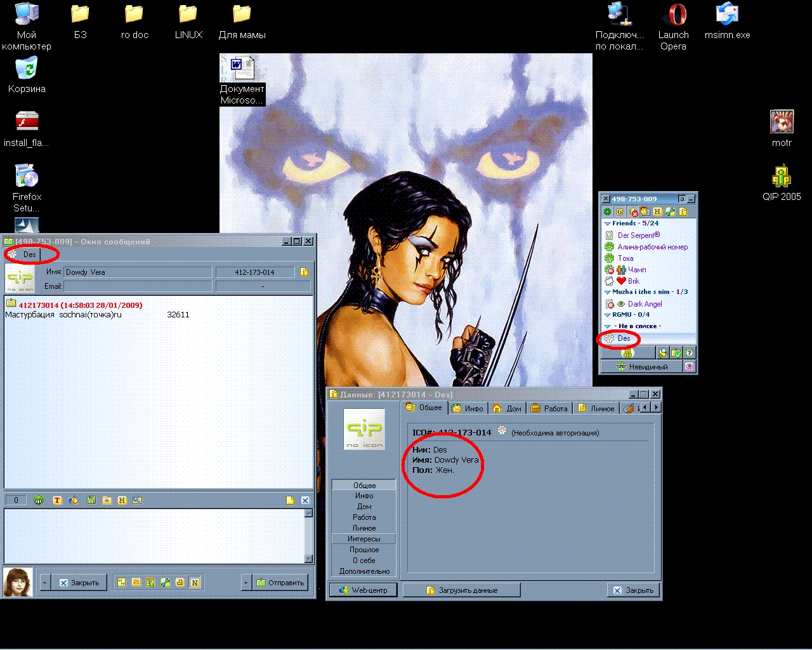Viewport: 812px width, 650px height.
Task: Click the yellow info icon in contact list
Action: click(x=683, y=211)
